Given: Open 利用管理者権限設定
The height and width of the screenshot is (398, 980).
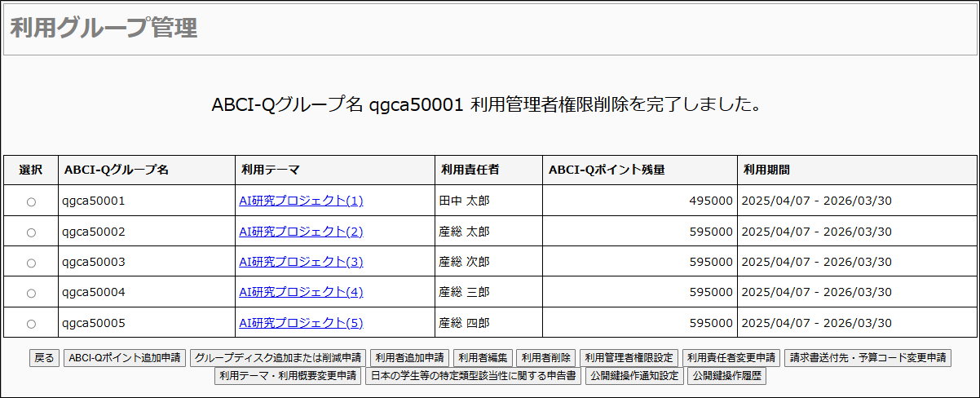Looking at the screenshot, I should click(629, 357).
